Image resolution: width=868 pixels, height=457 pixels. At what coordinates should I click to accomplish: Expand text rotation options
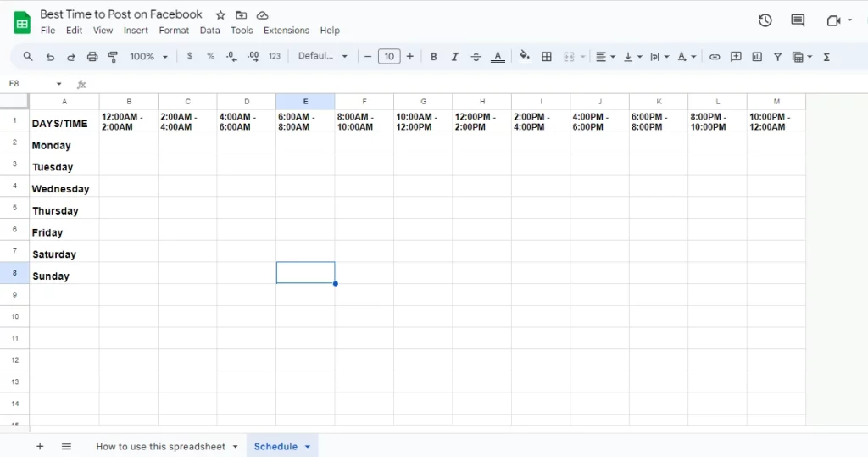693,57
